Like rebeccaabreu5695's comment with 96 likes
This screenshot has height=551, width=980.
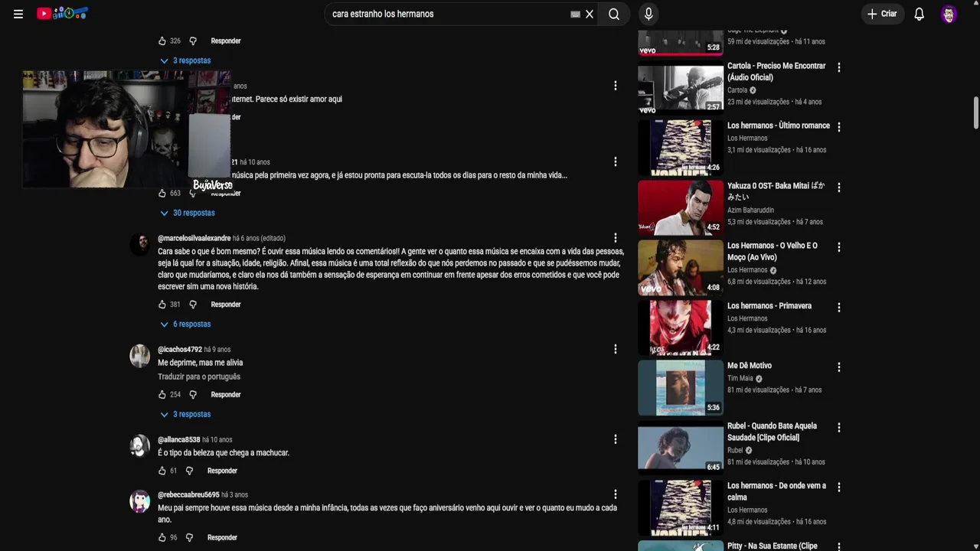click(x=162, y=537)
